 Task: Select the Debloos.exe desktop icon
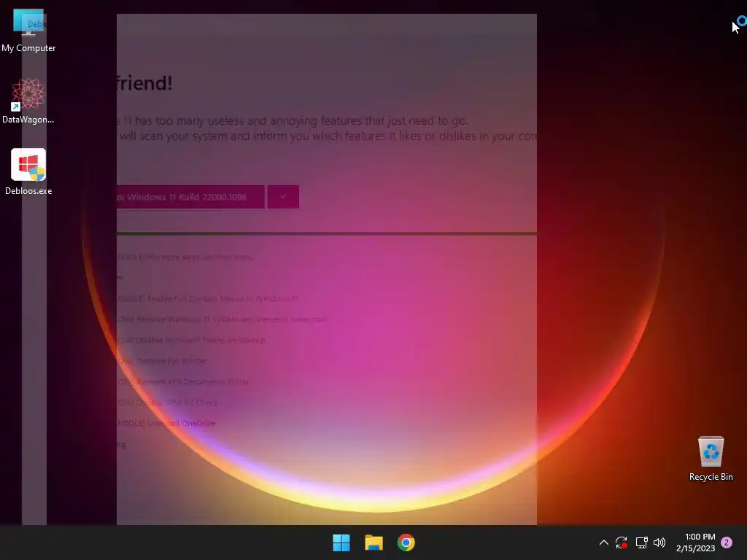(28, 172)
